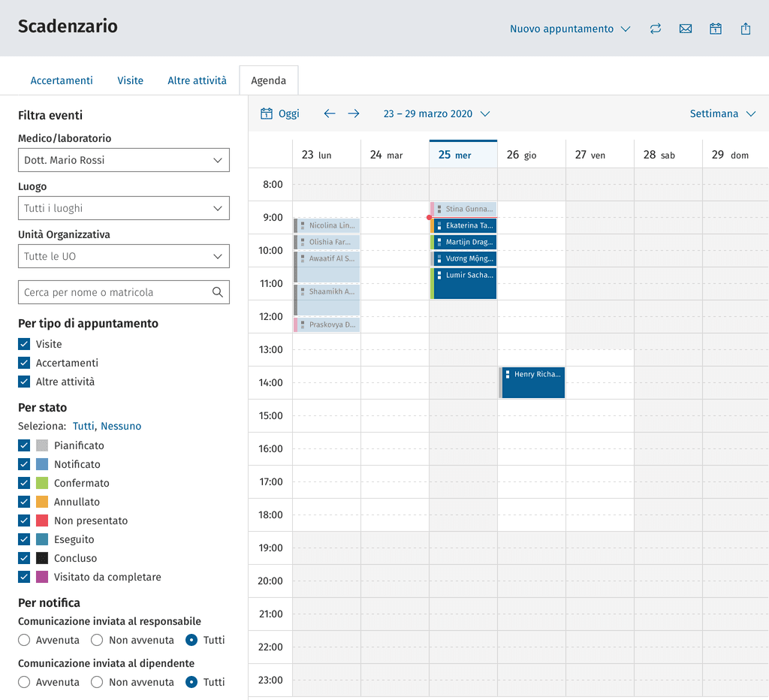Click Nessuno link next to Seleziona
This screenshot has height=700, width=769.
click(x=121, y=426)
